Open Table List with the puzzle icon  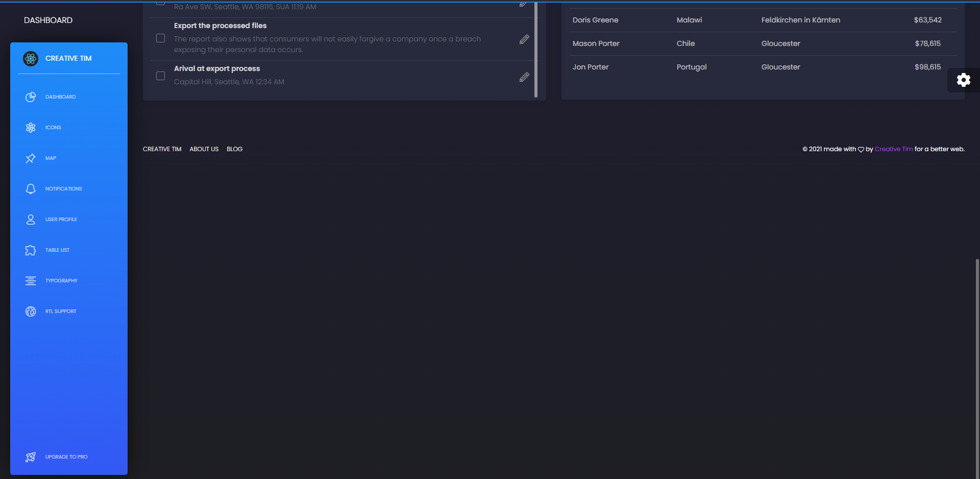coord(31,250)
